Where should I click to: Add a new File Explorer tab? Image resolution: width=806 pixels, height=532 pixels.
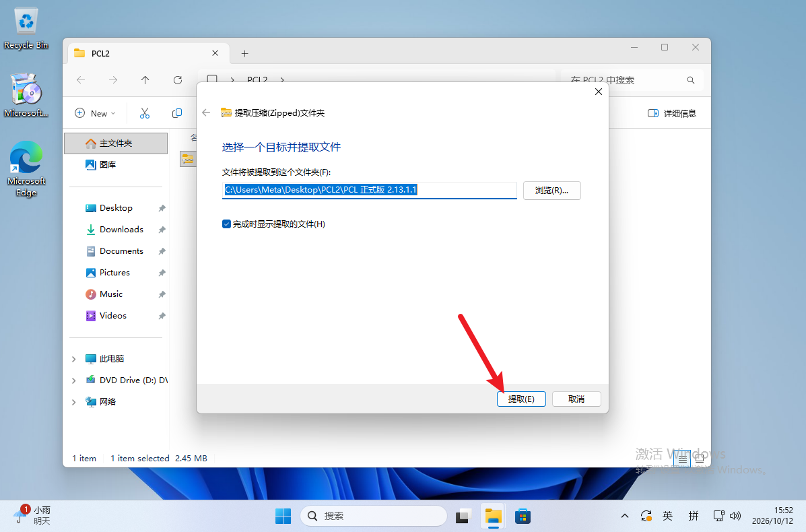(244, 53)
